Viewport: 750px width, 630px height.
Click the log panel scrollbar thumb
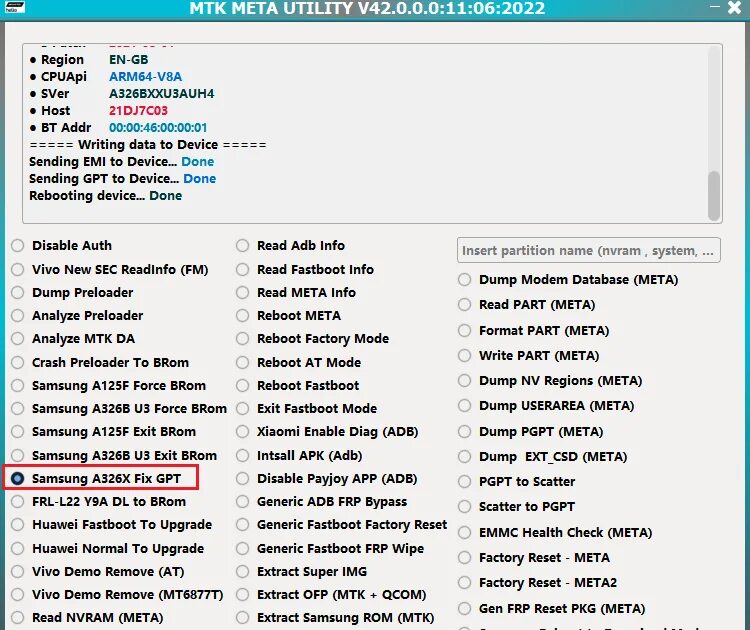tap(714, 196)
